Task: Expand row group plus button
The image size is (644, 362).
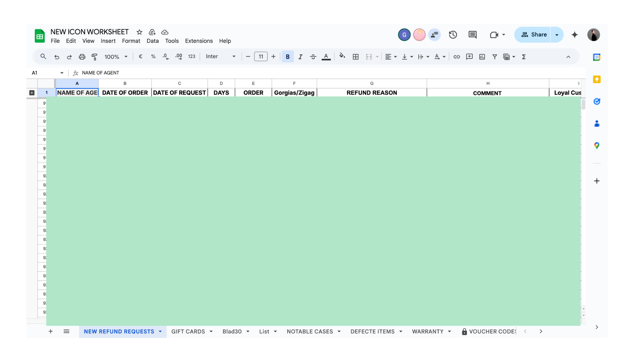Action: pos(32,93)
